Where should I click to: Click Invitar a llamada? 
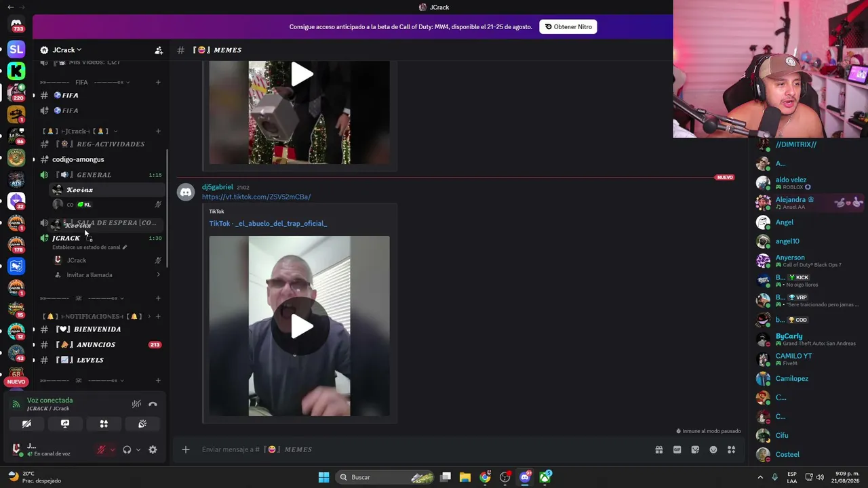[90, 275]
